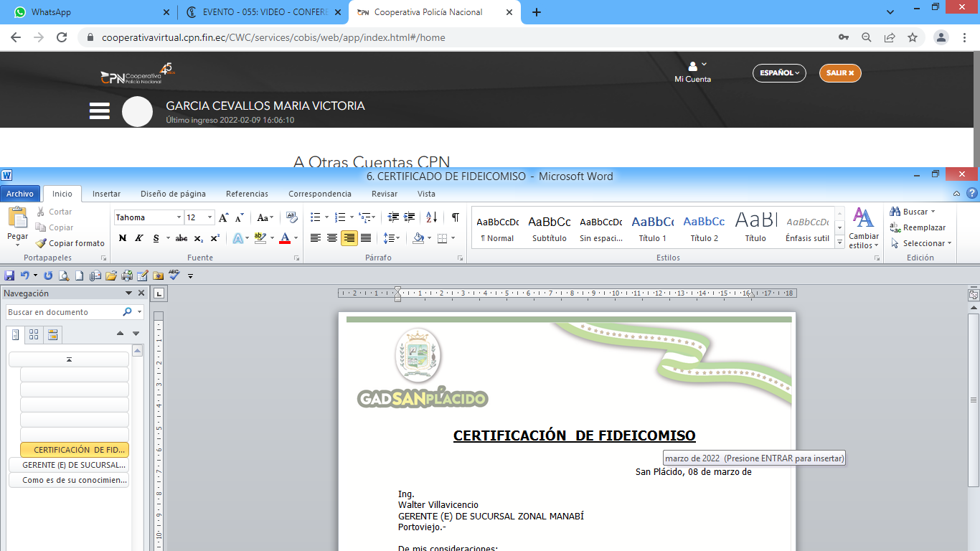Switch to the Referencias ribbon tab
The height and width of the screenshot is (551, 980).
click(x=247, y=194)
